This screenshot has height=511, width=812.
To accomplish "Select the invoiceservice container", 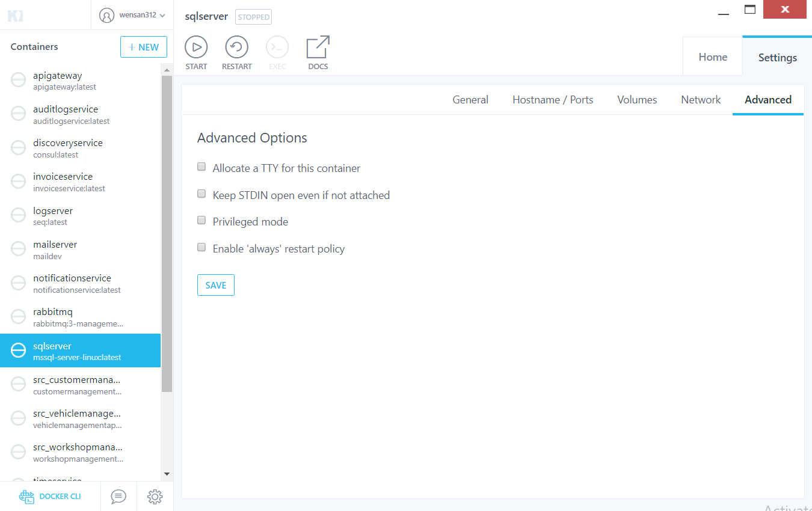I will coord(81,182).
